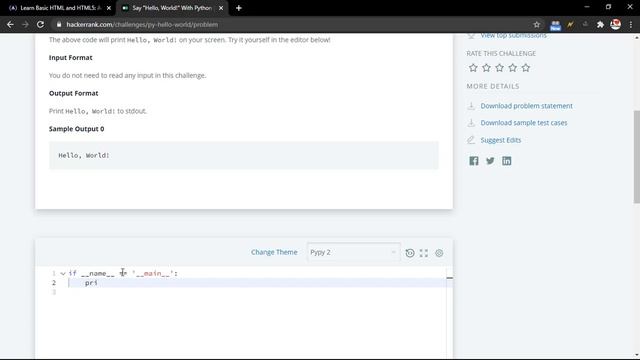Viewport: 640px width, 360px height.
Task: Close the Learn Basic HTML tab
Action: (x=109, y=8)
